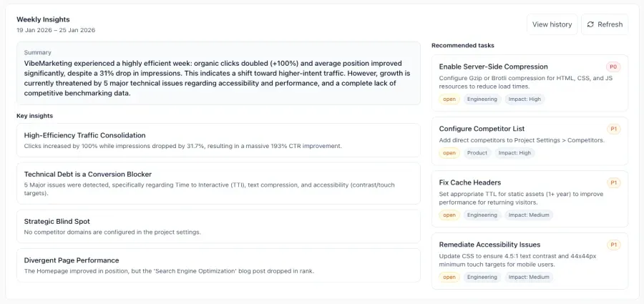The height and width of the screenshot is (304, 644).
Task: Click the Impact: Medium tag on Cache Headers
Action: coord(529,215)
